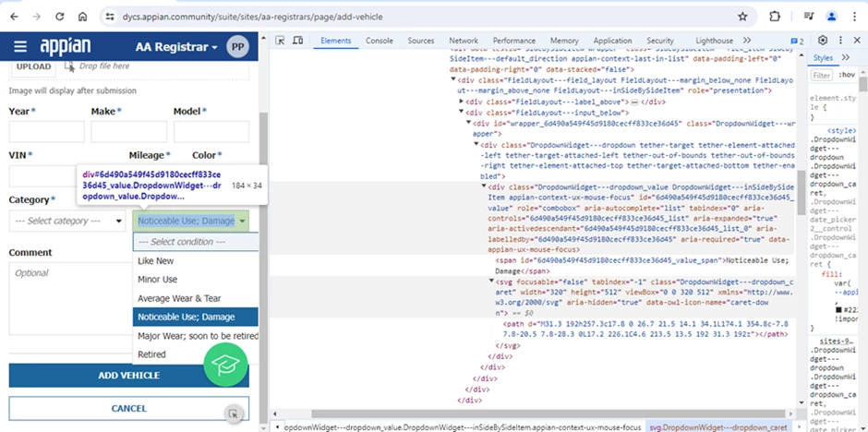Open the DevTools customize three-dot menu
The height and width of the screenshot is (432, 868).
[840, 41]
